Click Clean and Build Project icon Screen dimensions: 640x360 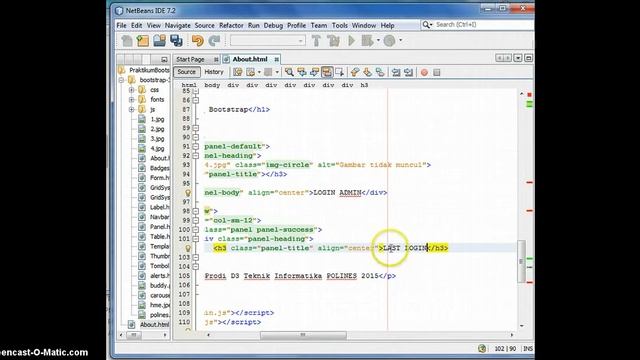tap(333, 40)
